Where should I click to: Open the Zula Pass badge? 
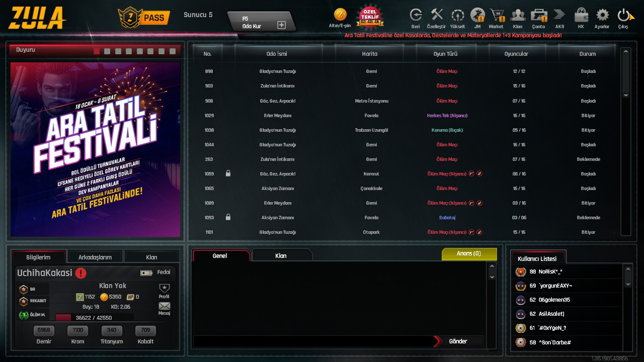click(x=144, y=18)
